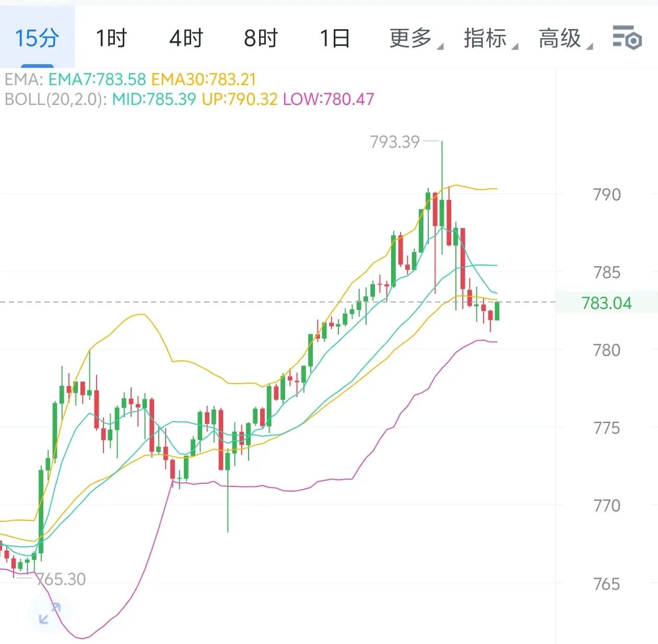Click the 785 price axis label
Image resolution: width=658 pixels, height=644 pixels.
click(607, 272)
